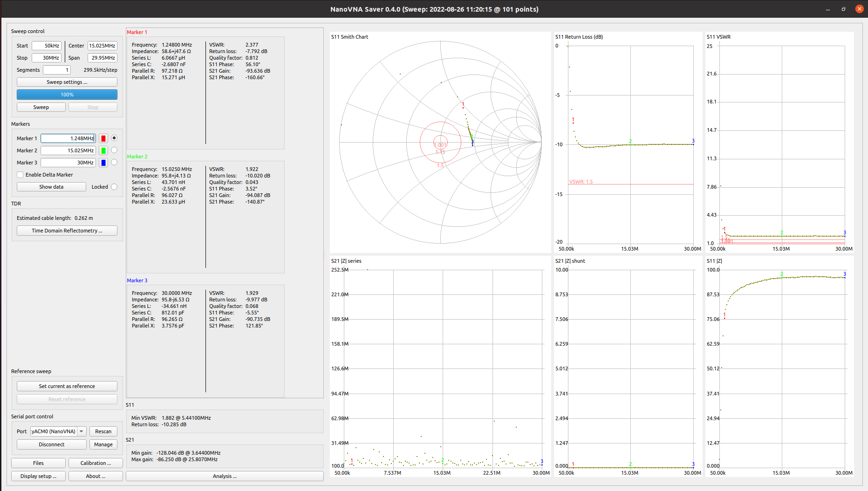The image size is (868, 491).
Task: Select the Marker 2 radio button
Action: click(114, 150)
